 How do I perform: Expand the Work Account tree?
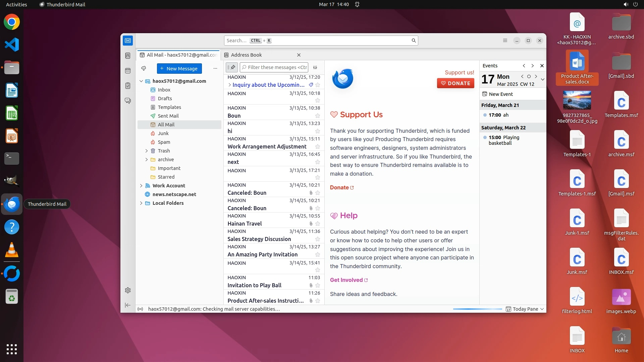point(141,186)
